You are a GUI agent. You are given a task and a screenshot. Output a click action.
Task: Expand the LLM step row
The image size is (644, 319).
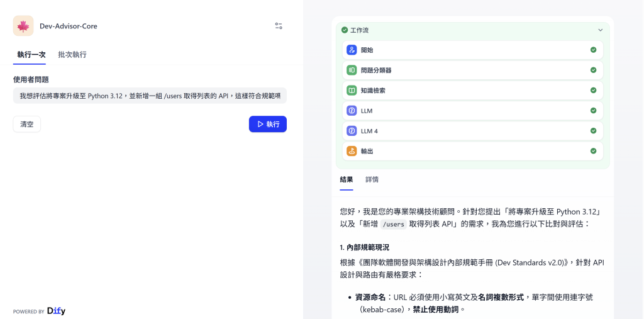point(473,111)
